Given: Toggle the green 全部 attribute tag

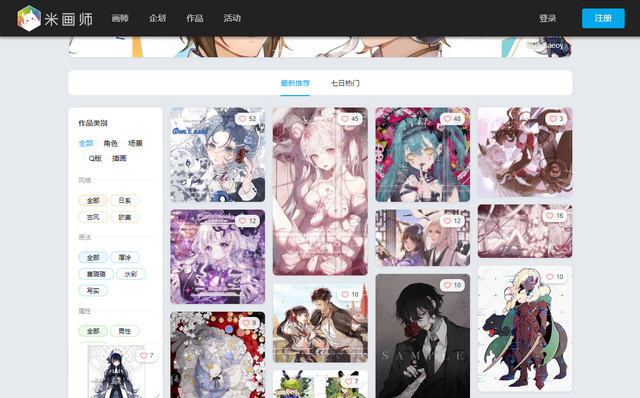Looking at the screenshot, I should click(93, 331).
